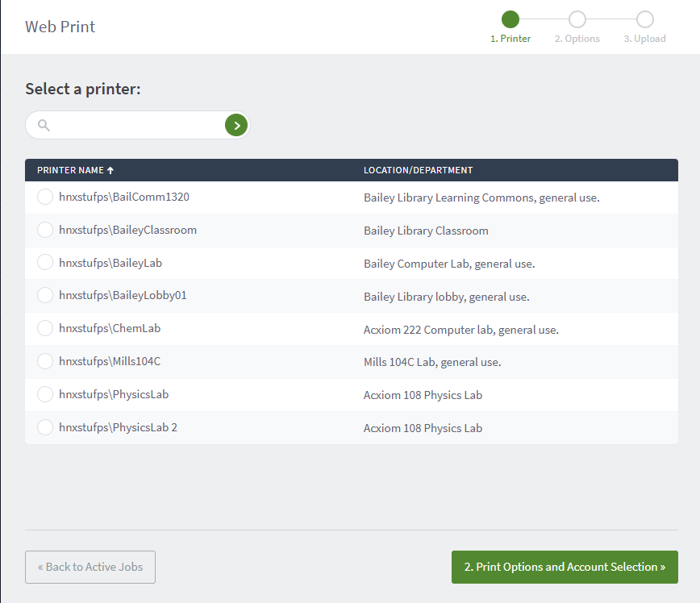Click the step 1 Printer circle
This screenshot has width=700, height=603.
510,19
